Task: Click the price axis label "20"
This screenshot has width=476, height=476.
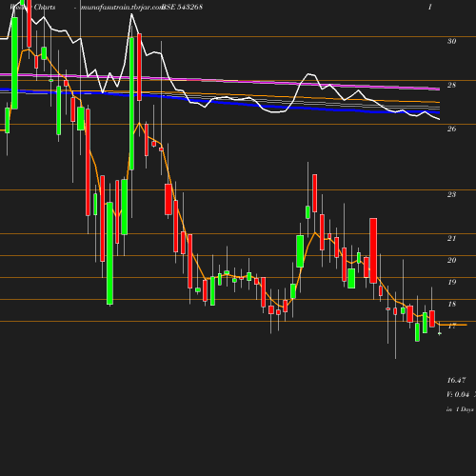Action: (x=451, y=260)
